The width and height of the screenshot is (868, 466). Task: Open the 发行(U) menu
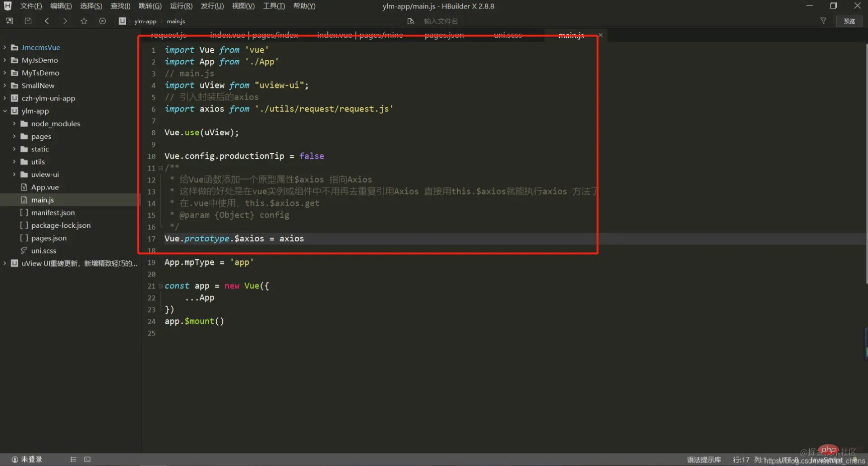pos(212,6)
